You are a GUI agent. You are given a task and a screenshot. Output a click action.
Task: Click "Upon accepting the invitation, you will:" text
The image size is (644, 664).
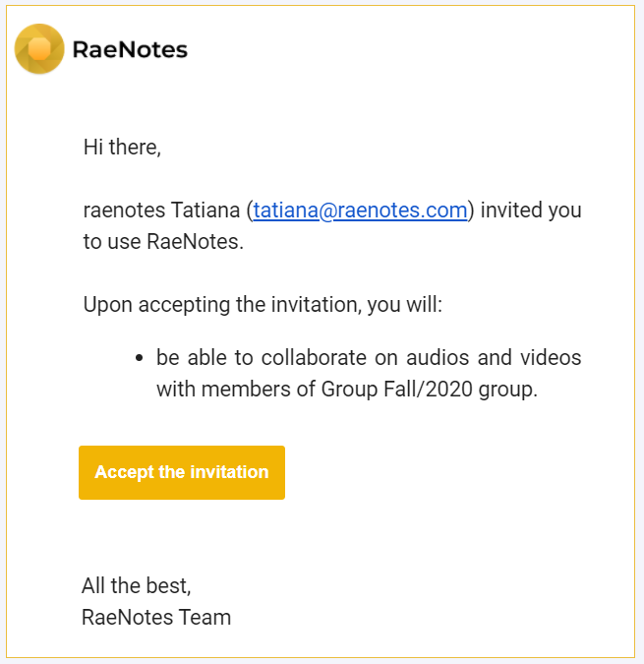tap(263, 305)
